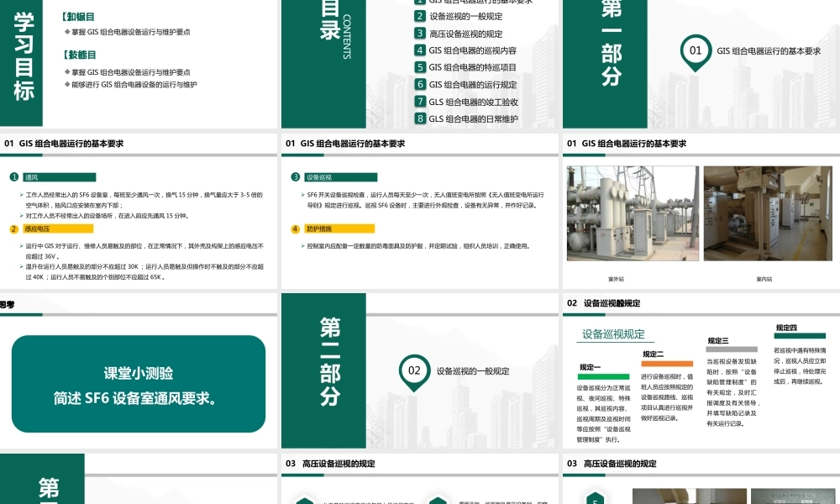Click the 规定四 heading
The image size is (840, 504).
point(786,328)
